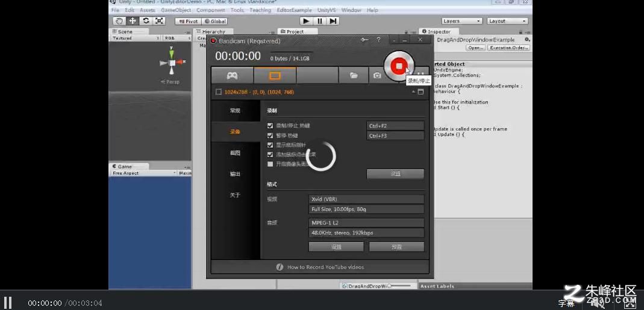
Task: Collapse Bandicam panel with small up arrow
Action: [x=414, y=92]
